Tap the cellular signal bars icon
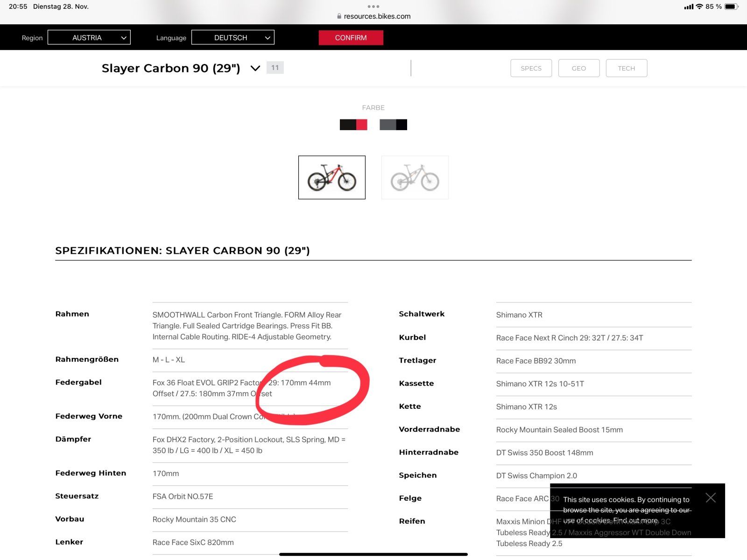The image size is (747, 560). click(x=689, y=7)
